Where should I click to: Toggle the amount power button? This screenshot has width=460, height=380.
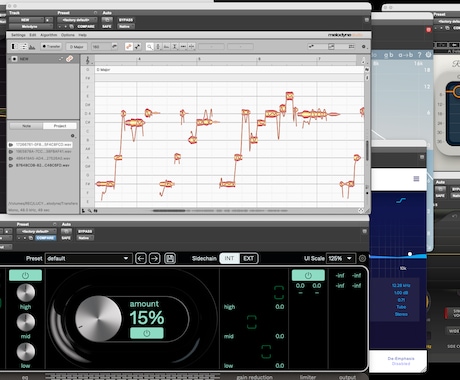(x=147, y=333)
